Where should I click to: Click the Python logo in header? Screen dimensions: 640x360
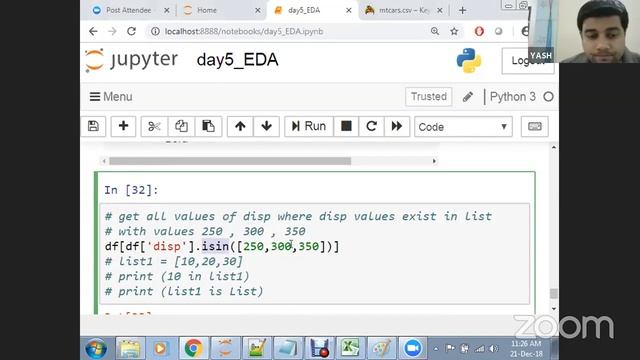(x=469, y=60)
